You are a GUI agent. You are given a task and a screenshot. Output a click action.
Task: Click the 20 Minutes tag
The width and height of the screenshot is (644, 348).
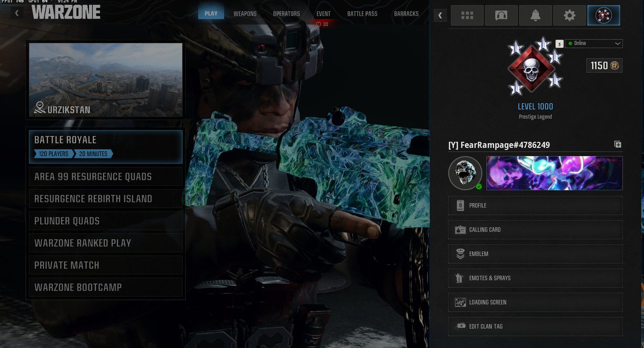click(x=93, y=154)
